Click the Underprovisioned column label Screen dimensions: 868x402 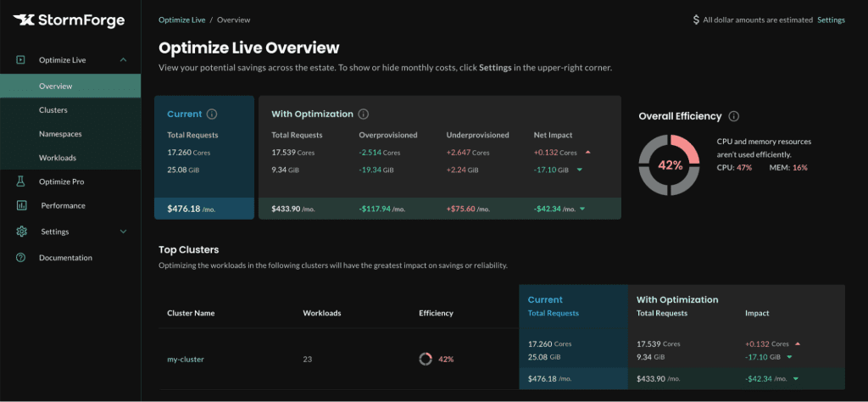[478, 135]
